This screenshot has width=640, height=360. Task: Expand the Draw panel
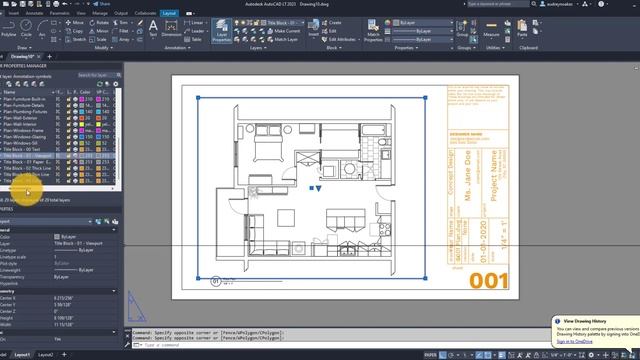24,48
